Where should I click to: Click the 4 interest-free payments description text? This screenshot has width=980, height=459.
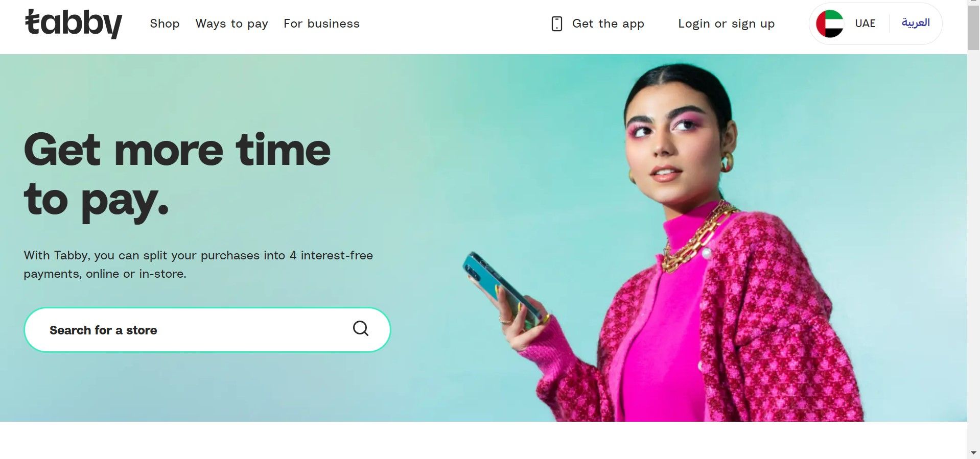(x=198, y=264)
